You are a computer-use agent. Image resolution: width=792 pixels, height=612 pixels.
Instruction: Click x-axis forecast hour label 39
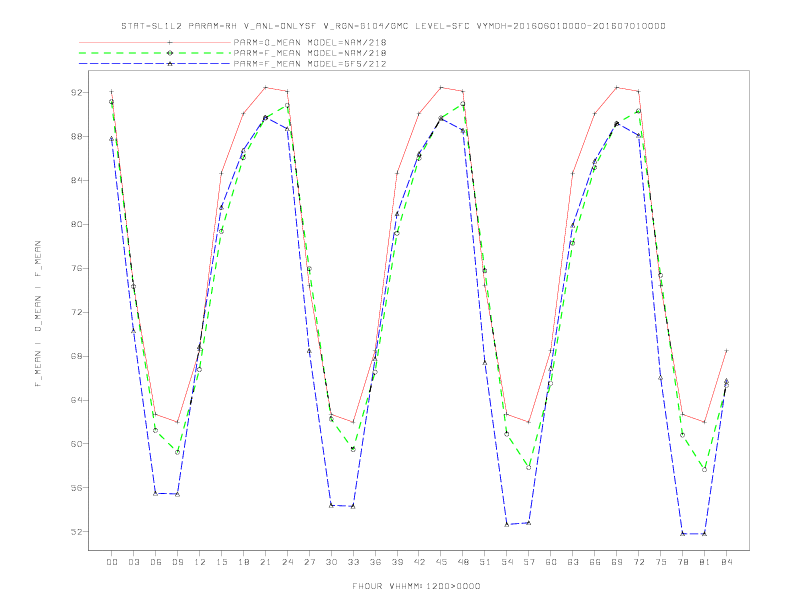click(x=397, y=562)
